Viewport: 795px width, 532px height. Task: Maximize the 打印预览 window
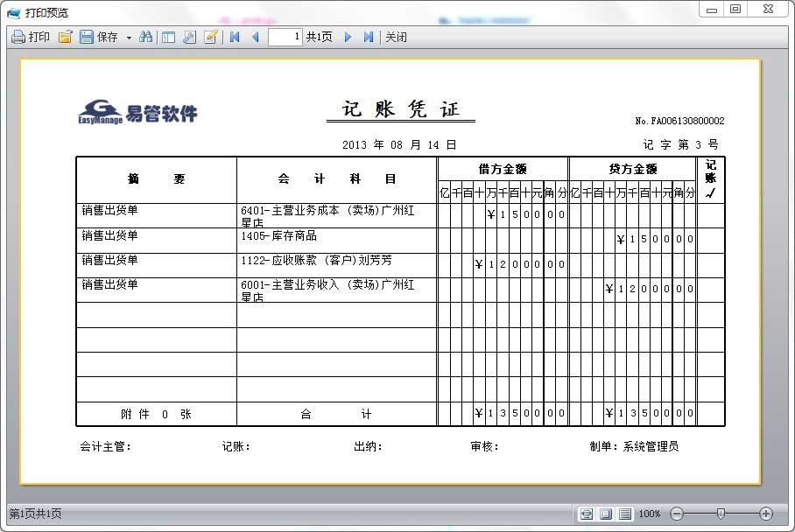735,9
